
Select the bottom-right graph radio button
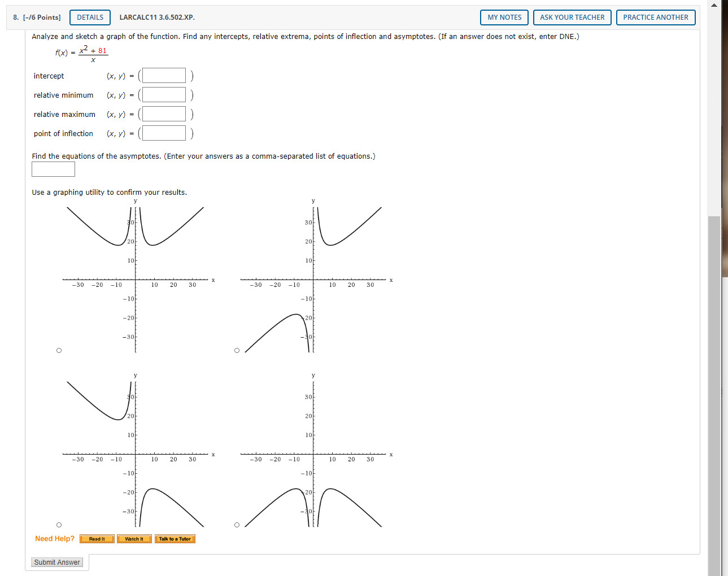click(x=237, y=525)
